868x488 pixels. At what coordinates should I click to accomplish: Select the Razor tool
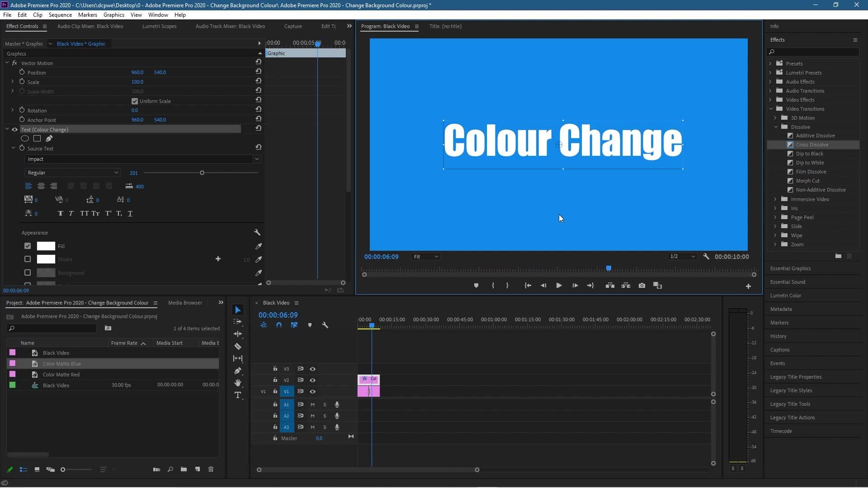238,347
